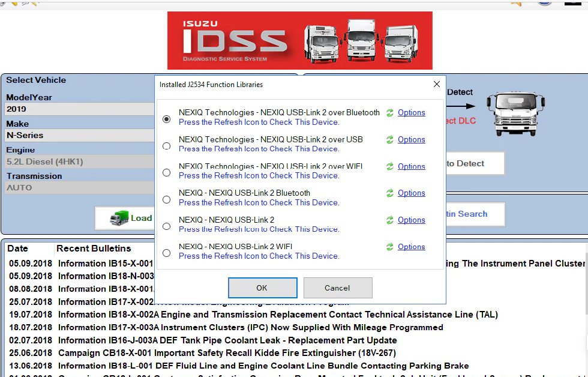Open the ModelYear 2019 dropdown
The height and width of the screenshot is (377, 588).
click(x=79, y=109)
